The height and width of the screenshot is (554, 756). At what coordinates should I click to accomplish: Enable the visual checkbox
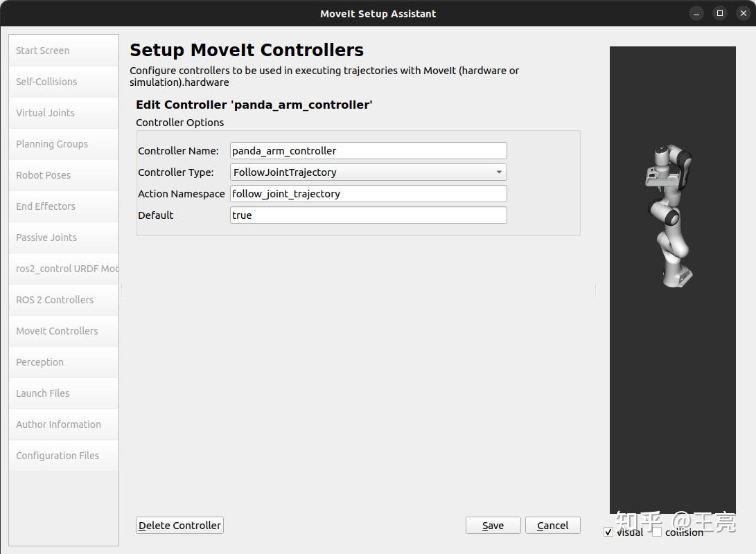(x=608, y=532)
